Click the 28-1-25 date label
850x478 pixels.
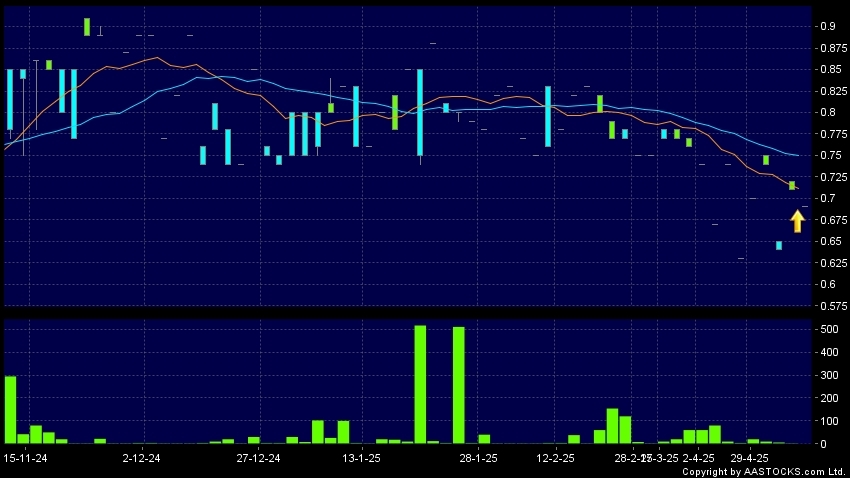coord(478,458)
